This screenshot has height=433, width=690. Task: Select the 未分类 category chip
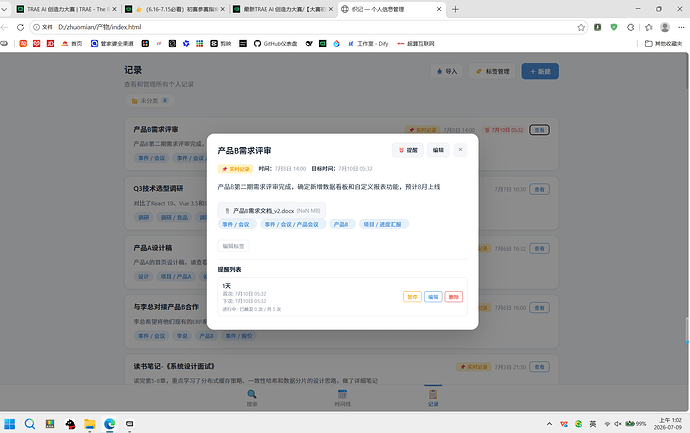[x=150, y=101]
